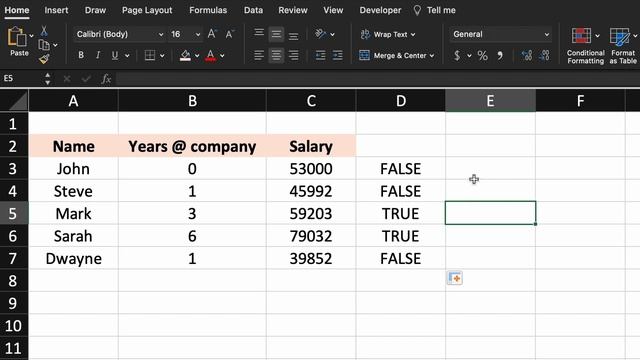Click the Insert Function fx icon

click(106, 78)
